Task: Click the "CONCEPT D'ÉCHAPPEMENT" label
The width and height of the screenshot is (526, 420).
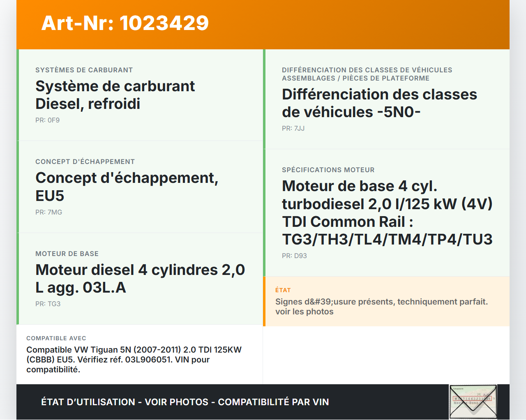Action: click(x=85, y=162)
